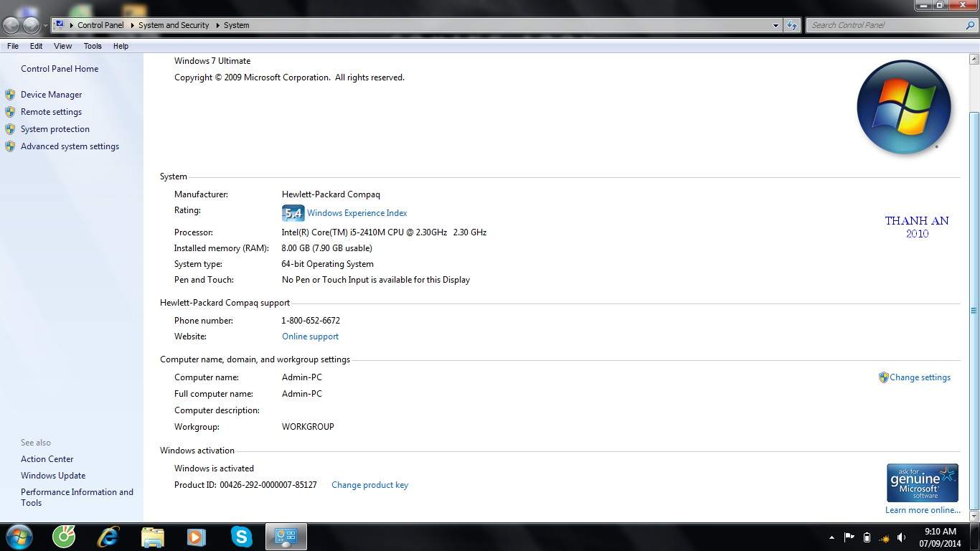This screenshot has height=551, width=980.
Task: Click shield icon next to System protection
Action: (x=10, y=129)
